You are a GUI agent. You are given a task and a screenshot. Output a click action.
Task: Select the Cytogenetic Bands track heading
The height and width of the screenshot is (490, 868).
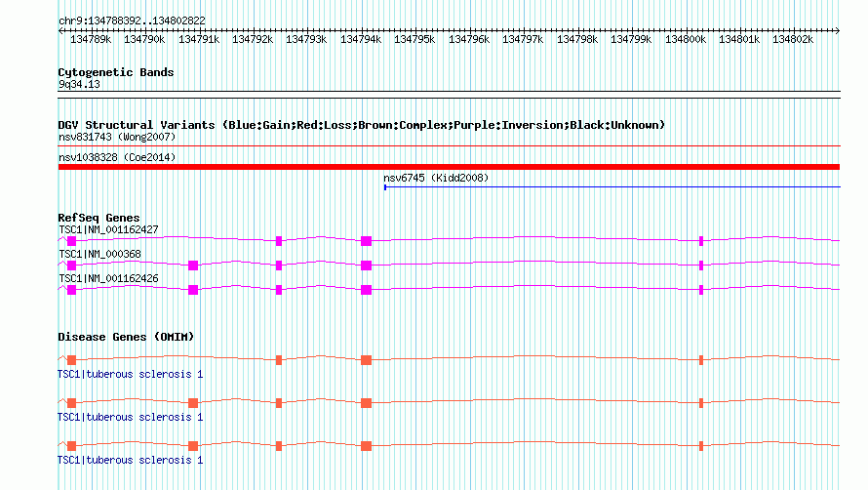point(116,72)
